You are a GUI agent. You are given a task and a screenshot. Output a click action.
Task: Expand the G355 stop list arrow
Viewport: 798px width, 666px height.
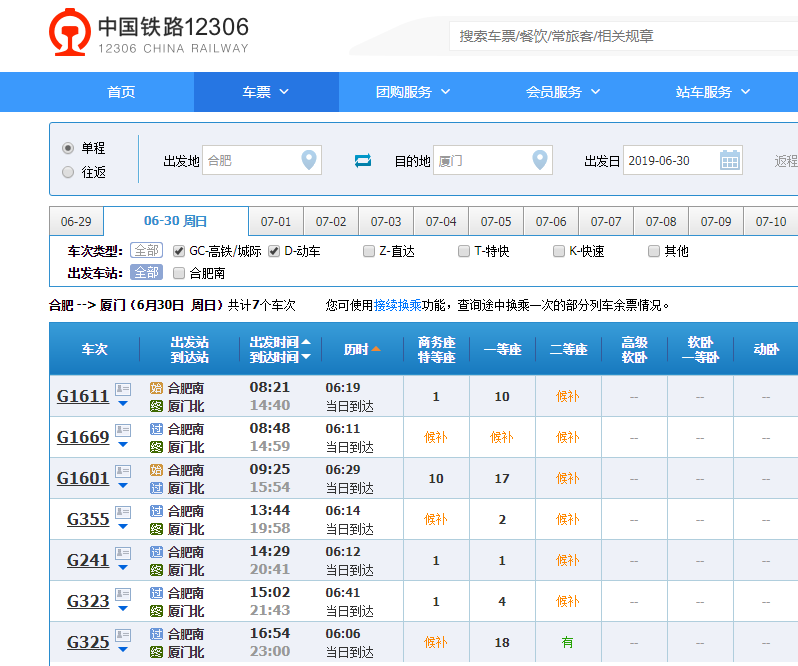click(x=123, y=527)
